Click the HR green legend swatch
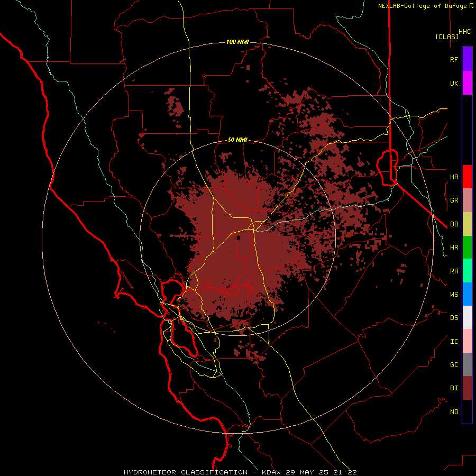476x476 pixels. pyautogui.click(x=467, y=248)
